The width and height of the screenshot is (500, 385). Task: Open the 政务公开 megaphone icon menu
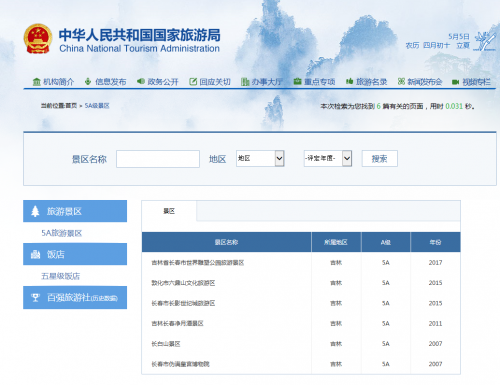[x=141, y=81]
